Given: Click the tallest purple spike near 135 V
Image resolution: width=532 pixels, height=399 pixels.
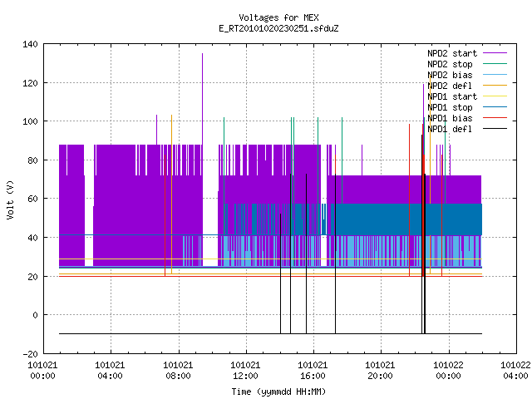Looking at the screenshot, I should (x=202, y=98).
